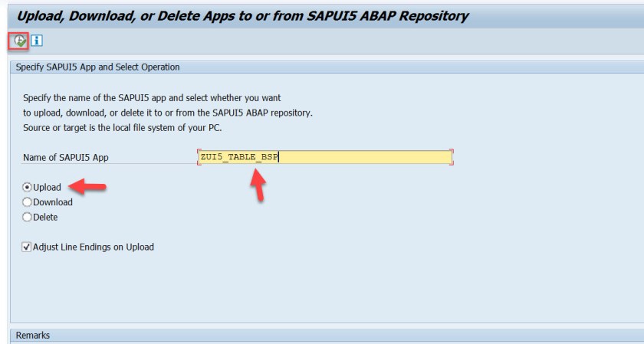Select the Delete radio button
Image resolution: width=644 pixels, height=344 pixels.
[x=27, y=217]
